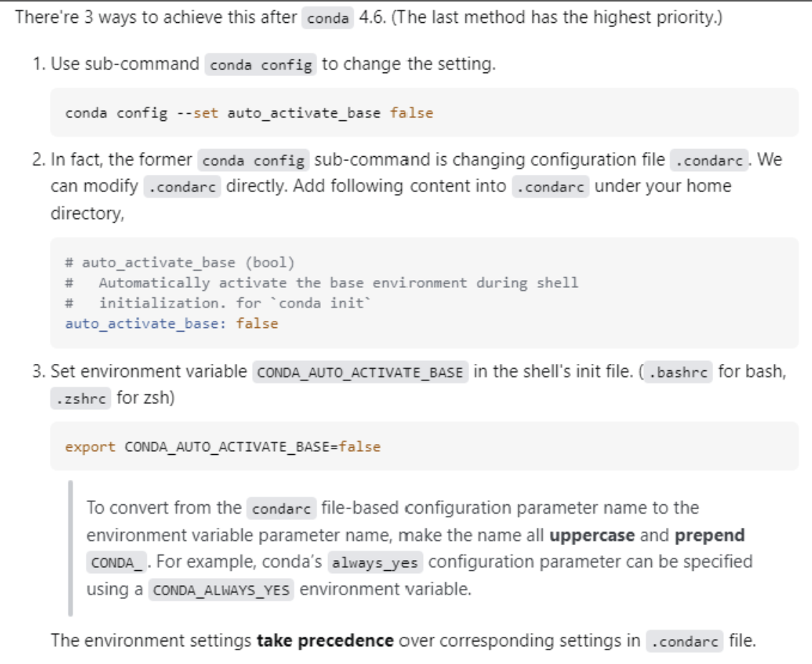
Task: Click 'auto_activate_base: false' line in YAML block
Action: click(x=171, y=324)
